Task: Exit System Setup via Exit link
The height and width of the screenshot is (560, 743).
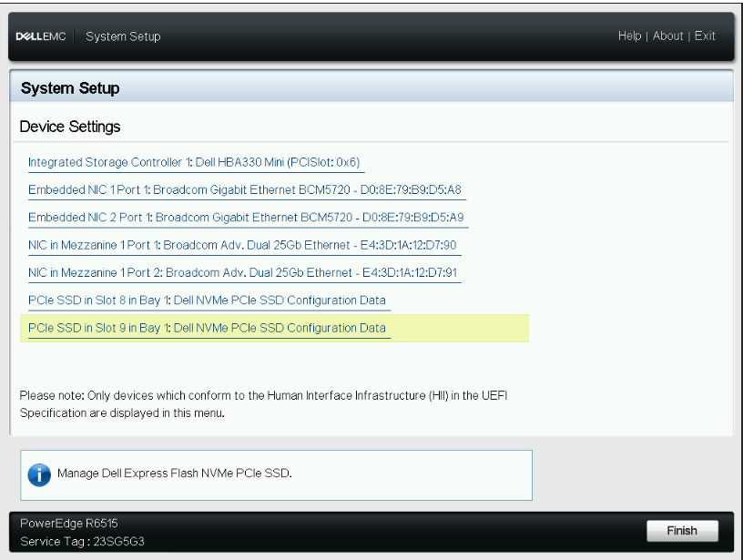Action: (705, 36)
